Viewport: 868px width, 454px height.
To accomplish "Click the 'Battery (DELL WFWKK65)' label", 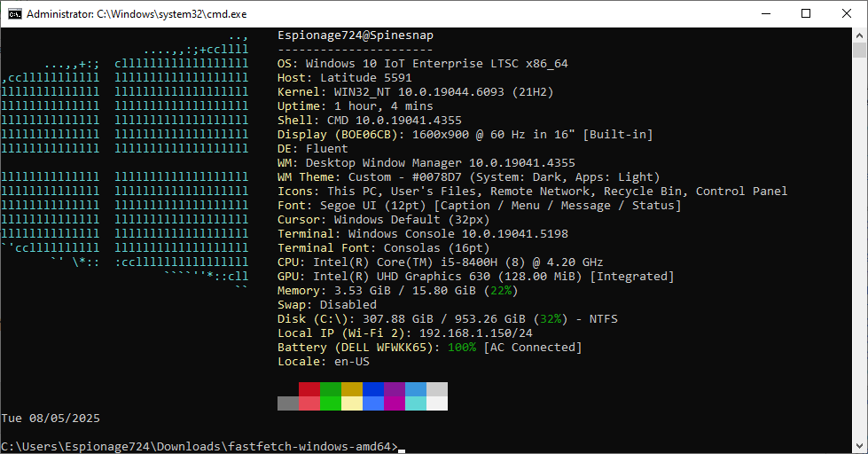I will [x=359, y=348].
